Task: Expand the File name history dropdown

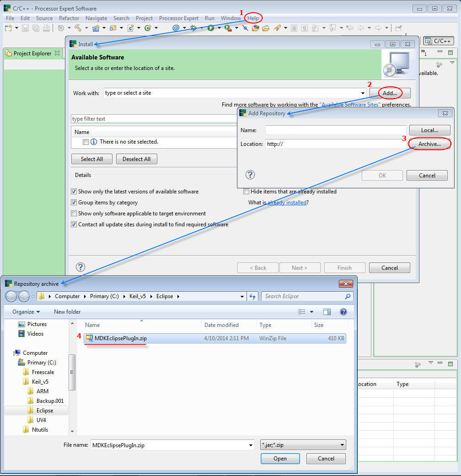Action: pos(251,445)
